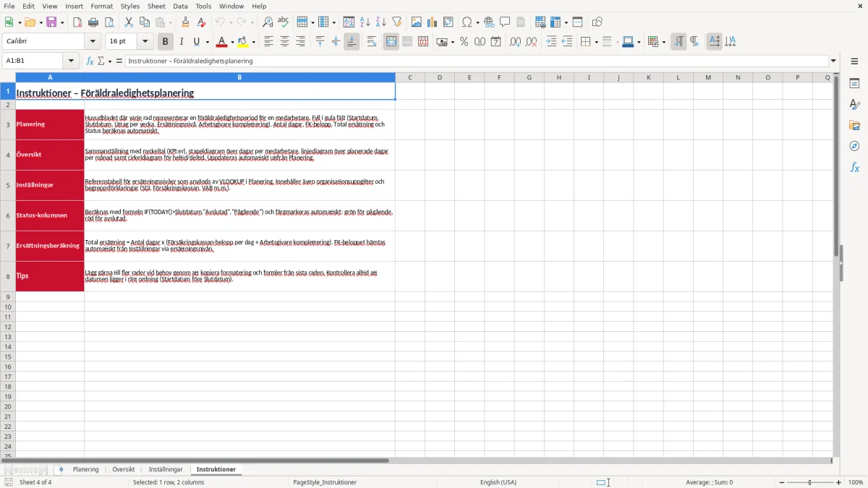
Task: Click Format as Date icon
Action: point(495,42)
